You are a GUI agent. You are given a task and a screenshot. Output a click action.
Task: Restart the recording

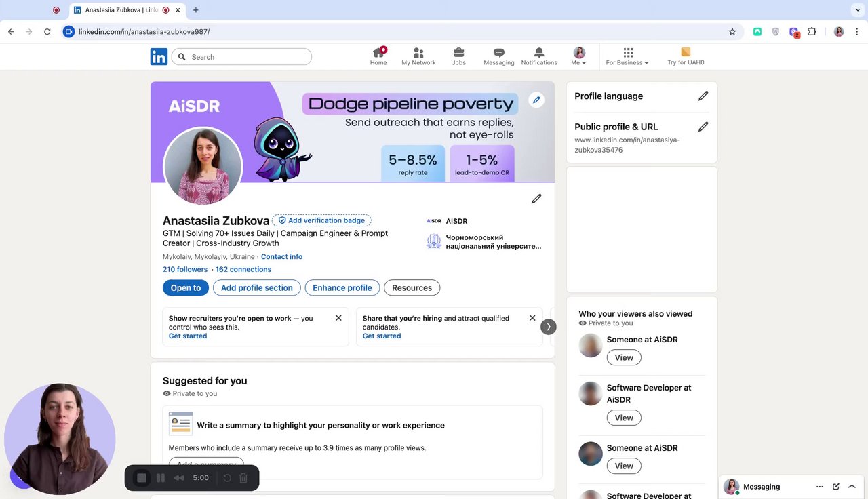[x=227, y=478]
